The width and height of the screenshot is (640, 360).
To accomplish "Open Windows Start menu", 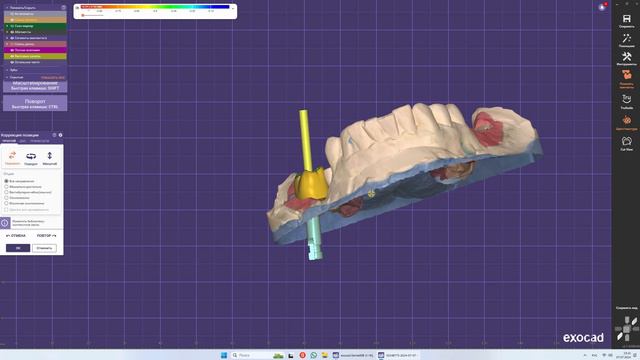I will [224, 355].
